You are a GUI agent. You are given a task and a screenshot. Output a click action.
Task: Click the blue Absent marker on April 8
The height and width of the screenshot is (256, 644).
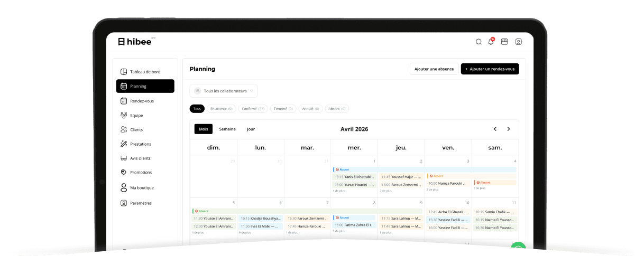(354, 217)
